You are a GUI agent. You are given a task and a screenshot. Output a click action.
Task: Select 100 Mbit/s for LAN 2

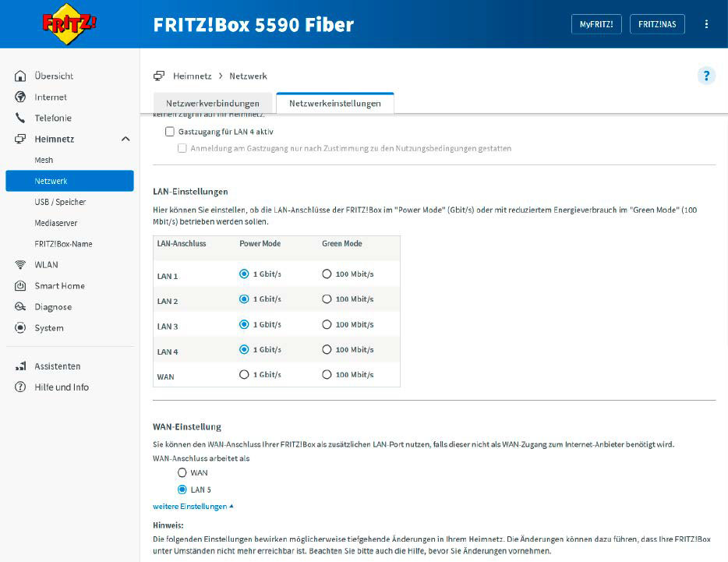point(327,299)
